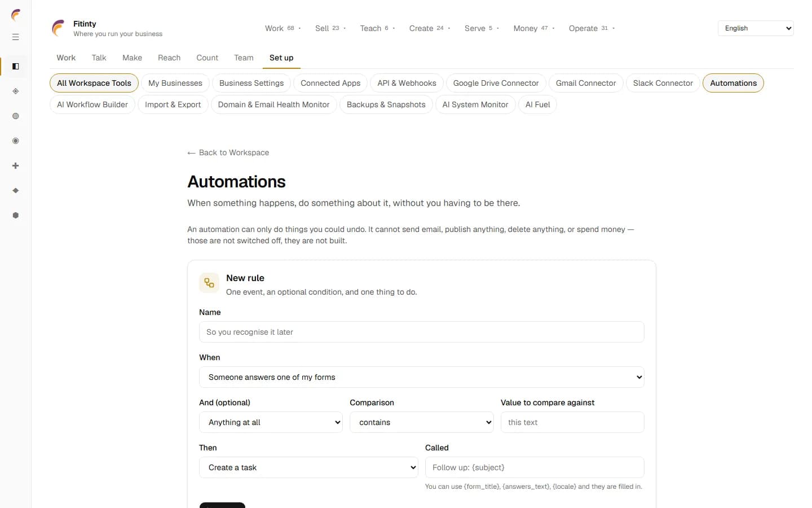This screenshot has width=812, height=508.
Task: Open the And (optional) condition dropdown
Action: pyautogui.click(x=271, y=422)
